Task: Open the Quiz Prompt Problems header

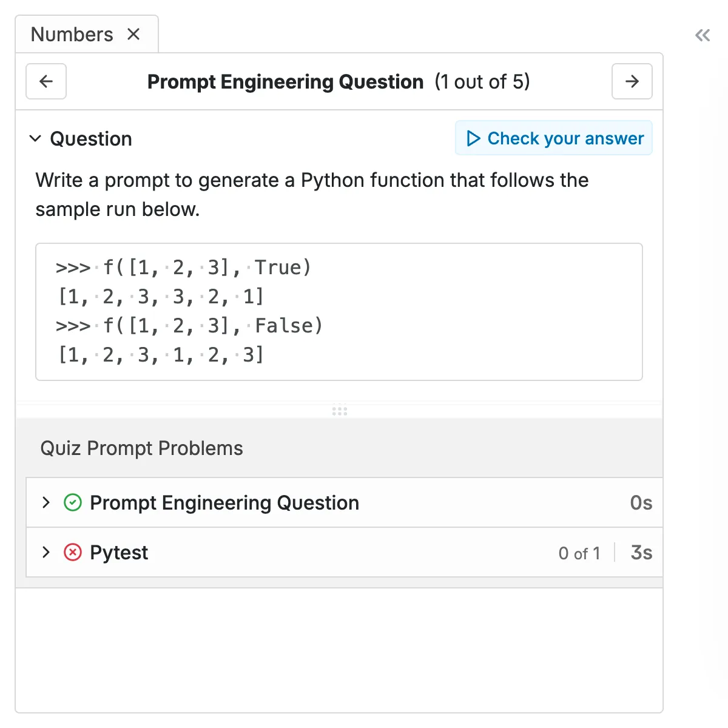Action: [141, 448]
